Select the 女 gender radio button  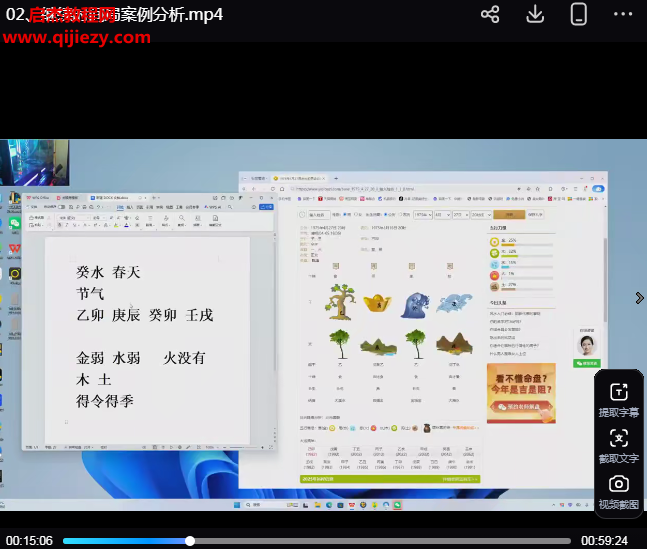click(x=356, y=215)
